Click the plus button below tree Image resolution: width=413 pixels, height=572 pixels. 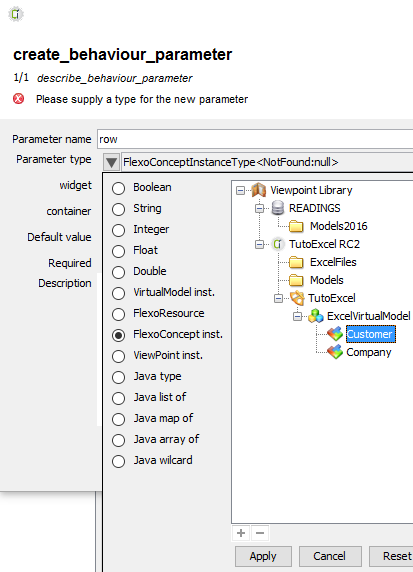(241, 533)
